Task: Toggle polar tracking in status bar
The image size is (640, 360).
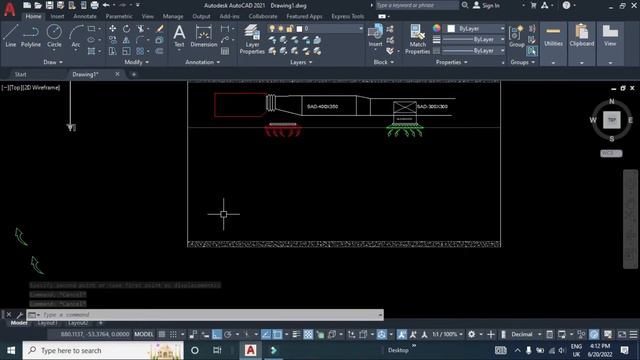Action: (228, 334)
